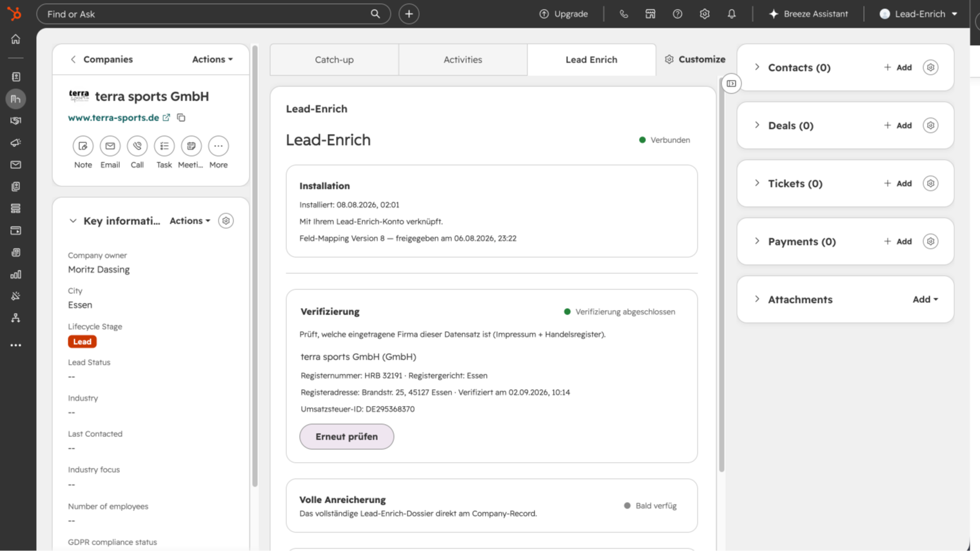
Task: Open Contacts card settings gear
Action: coord(930,68)
